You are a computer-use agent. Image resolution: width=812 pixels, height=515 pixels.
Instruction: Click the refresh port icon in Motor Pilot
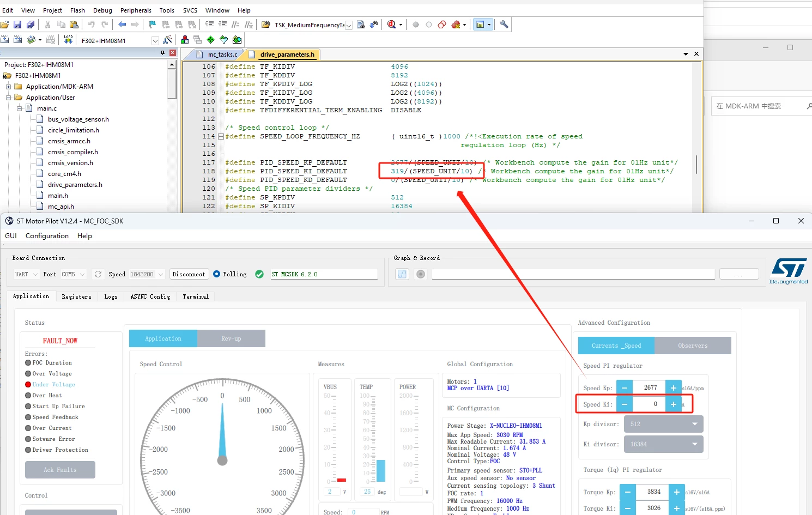(98, 274)
